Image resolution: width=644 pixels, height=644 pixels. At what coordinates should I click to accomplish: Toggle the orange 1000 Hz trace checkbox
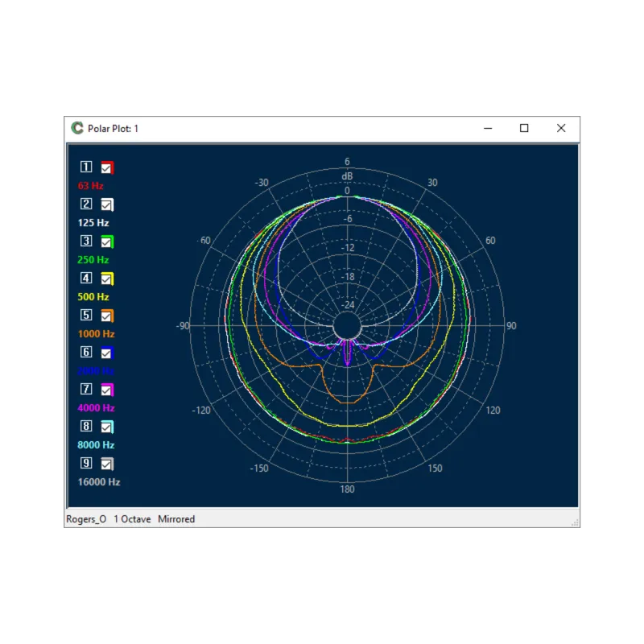[x=107, y=316]
